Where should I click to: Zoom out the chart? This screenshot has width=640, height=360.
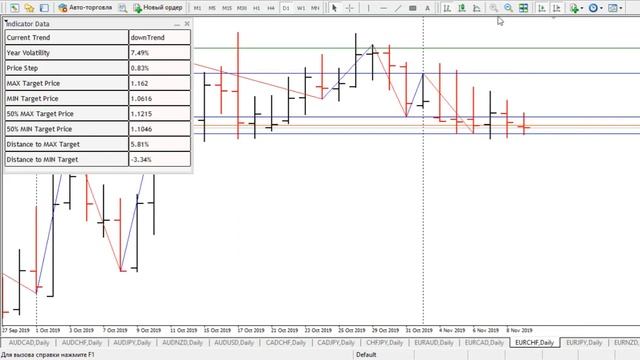[x=508, y=8]
